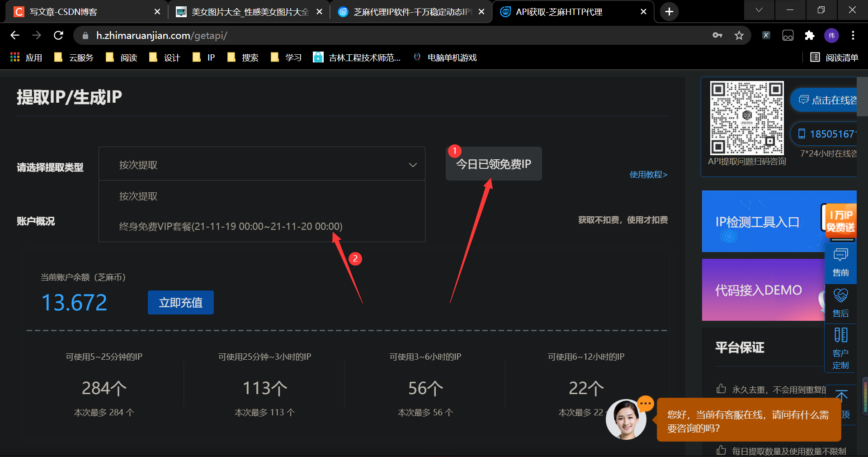Open the 应用 apps shortcut

(x=26, y=57)
